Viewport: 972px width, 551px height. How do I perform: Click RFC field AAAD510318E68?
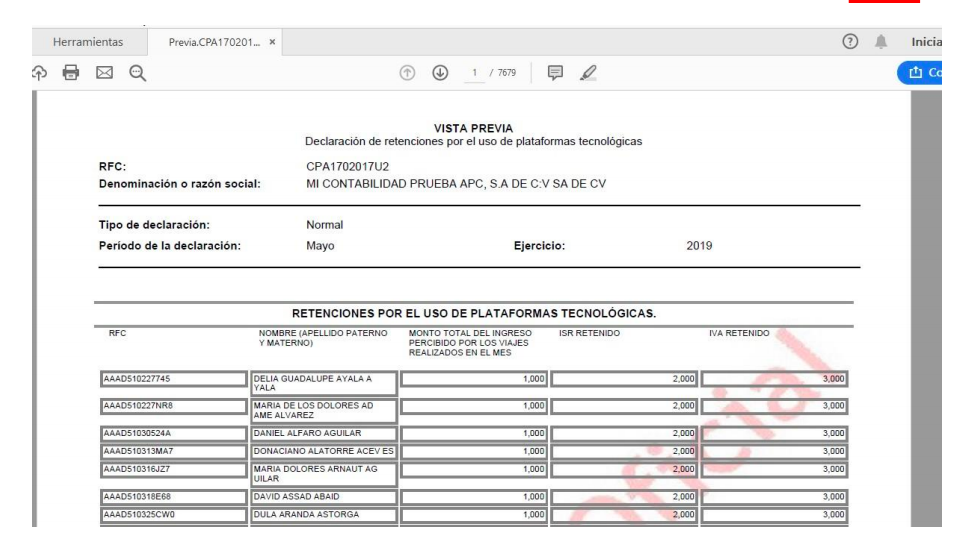click(173, 496)
